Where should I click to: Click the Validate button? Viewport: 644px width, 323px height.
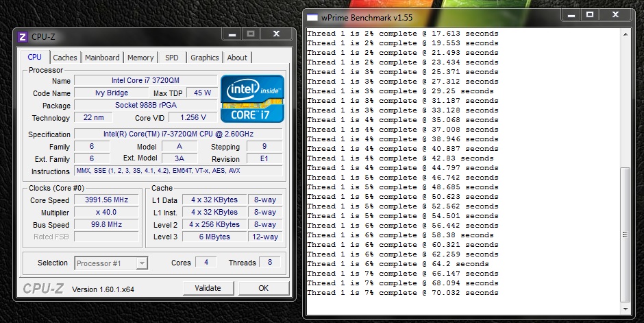[x=208, y=288]
